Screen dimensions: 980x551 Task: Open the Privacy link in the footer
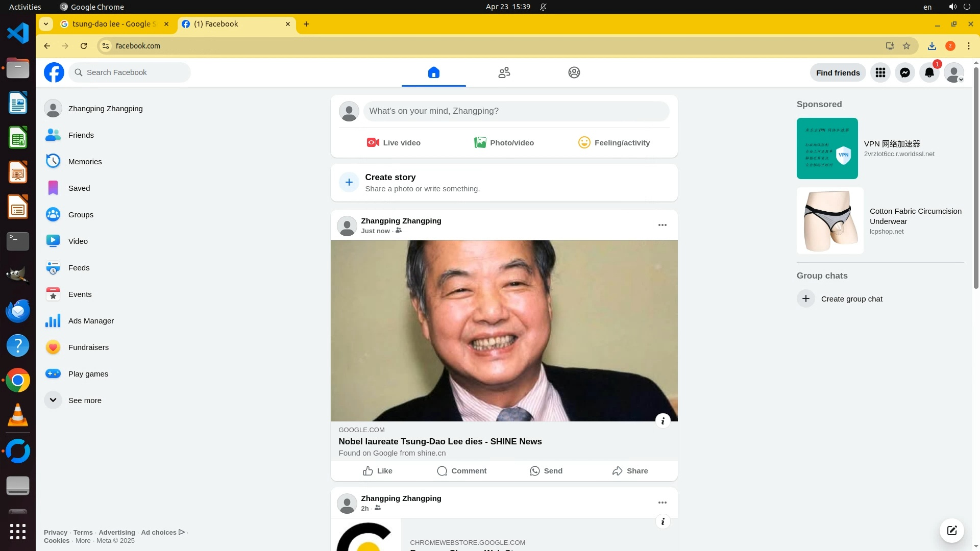click(x=55, y=532)
